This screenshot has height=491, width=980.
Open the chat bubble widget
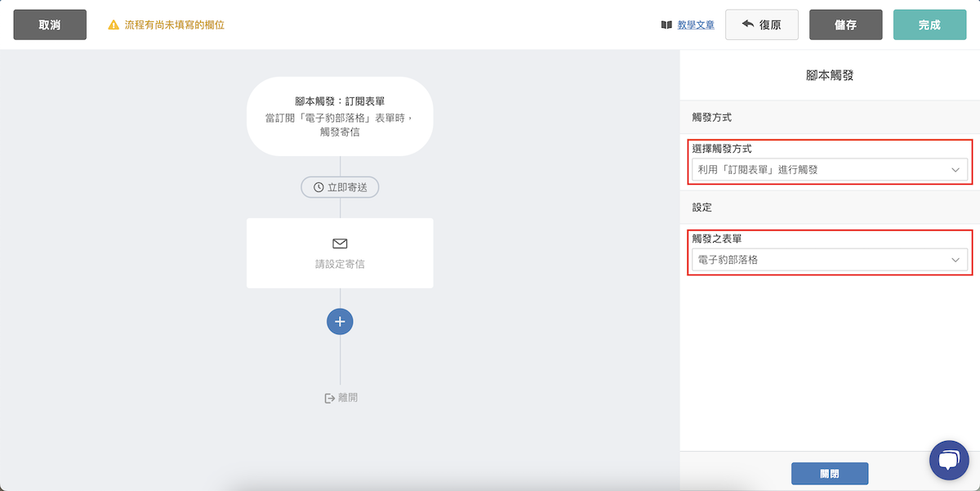949,460
